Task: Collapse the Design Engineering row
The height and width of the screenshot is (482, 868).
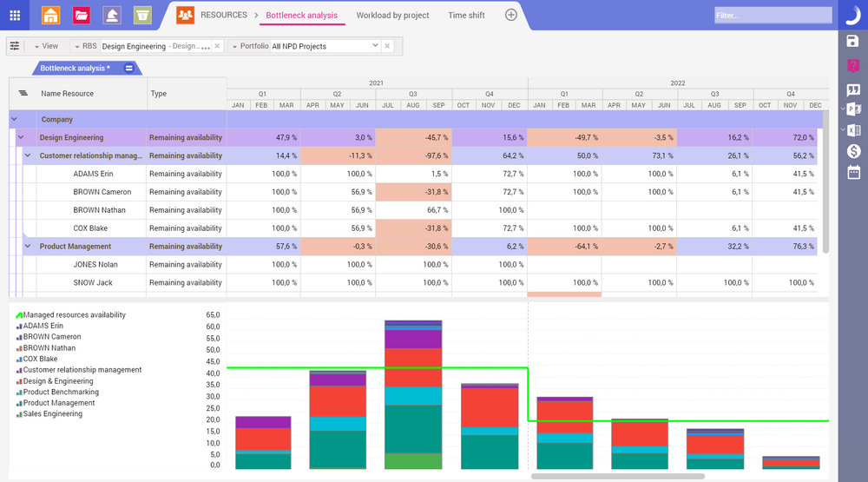Action: coord(21,137)
